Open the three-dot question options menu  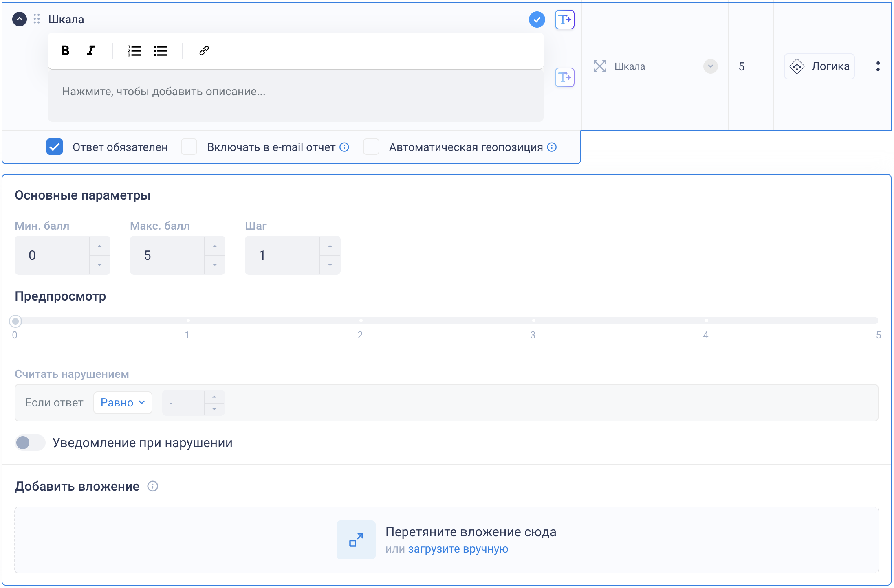point(878,66)
